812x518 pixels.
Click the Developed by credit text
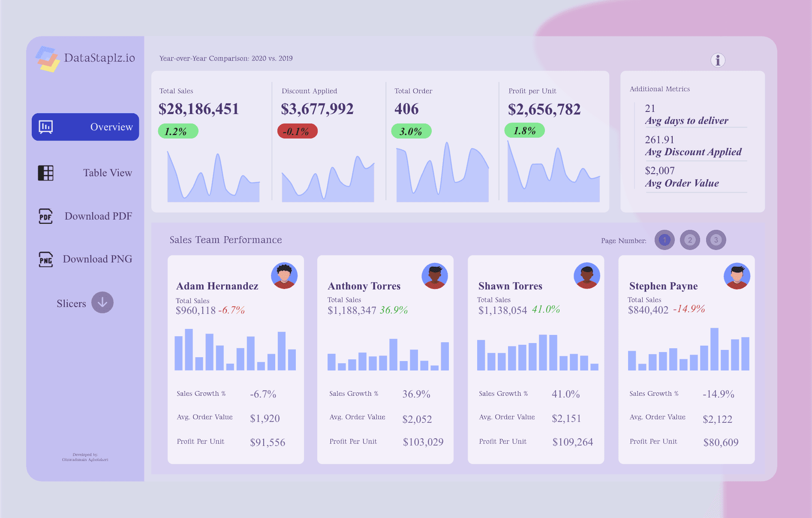click(85, 457)
